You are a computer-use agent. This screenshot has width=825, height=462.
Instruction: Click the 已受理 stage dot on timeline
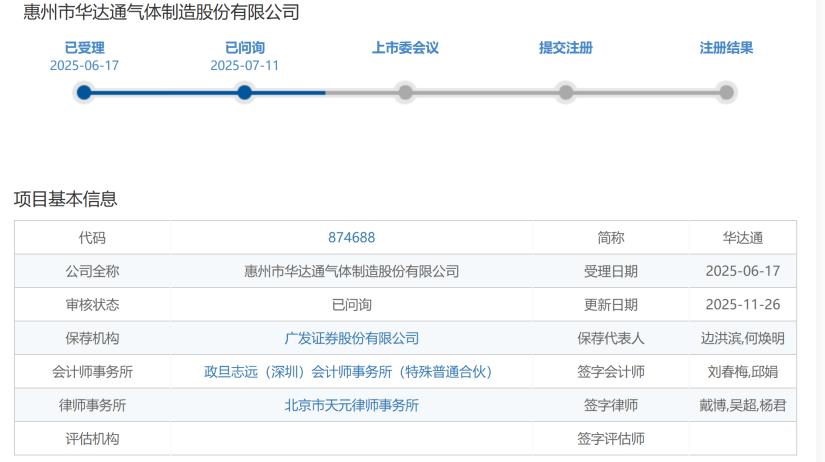(x=84, y=93)
